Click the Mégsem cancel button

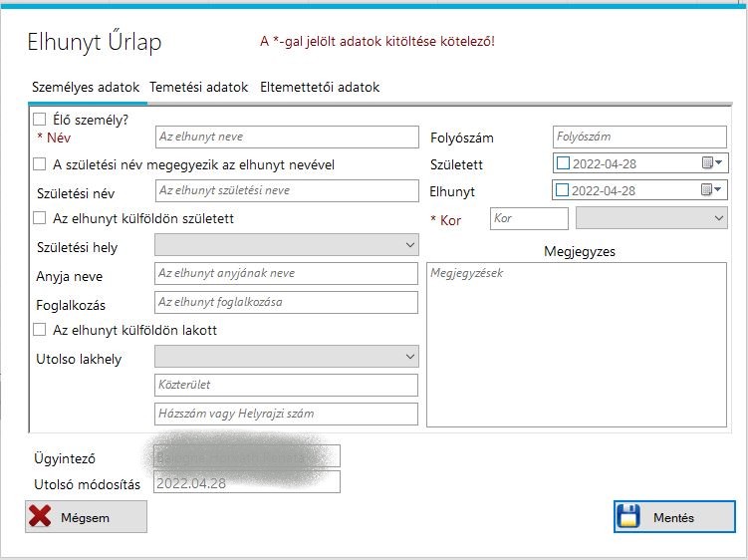(x=86, y=517)
